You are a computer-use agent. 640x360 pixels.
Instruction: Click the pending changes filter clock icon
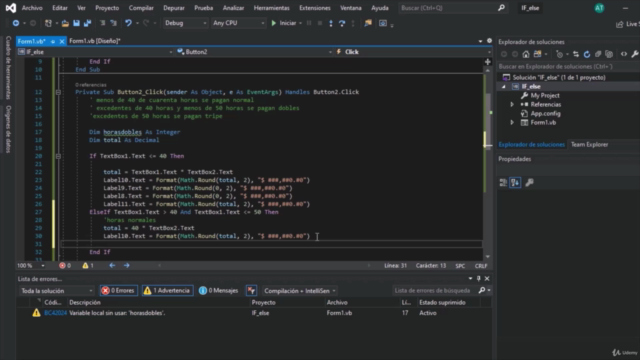pyautogui.click(x=559, y=54)
